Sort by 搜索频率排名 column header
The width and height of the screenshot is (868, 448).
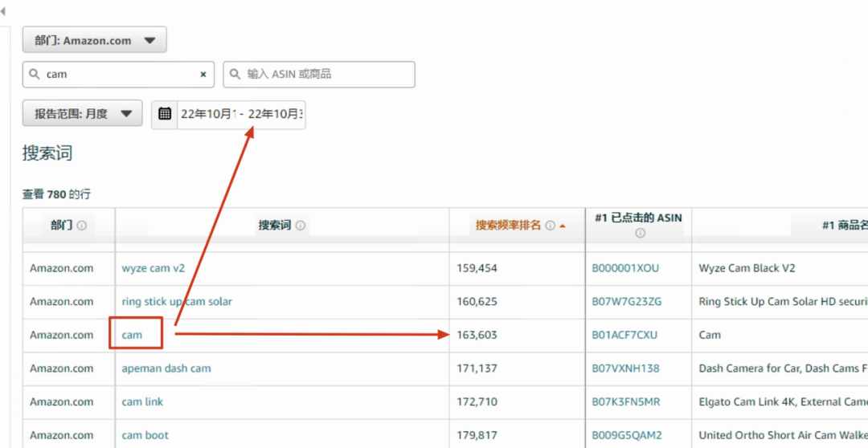tap(508, 226)
